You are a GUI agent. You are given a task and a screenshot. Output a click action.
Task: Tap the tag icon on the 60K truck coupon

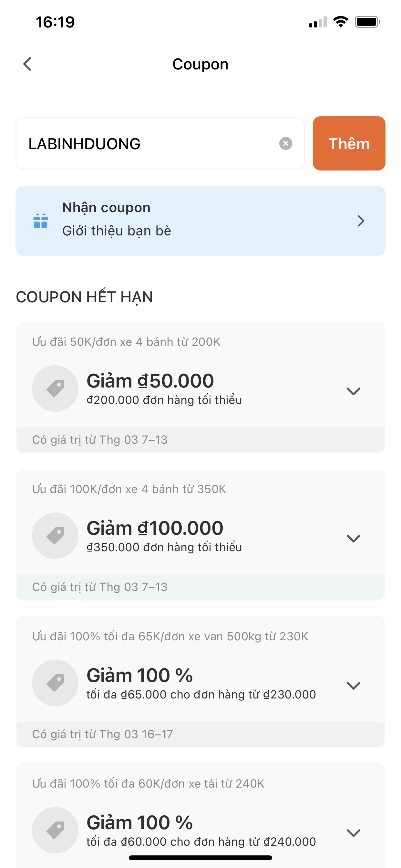coord(55,830)
